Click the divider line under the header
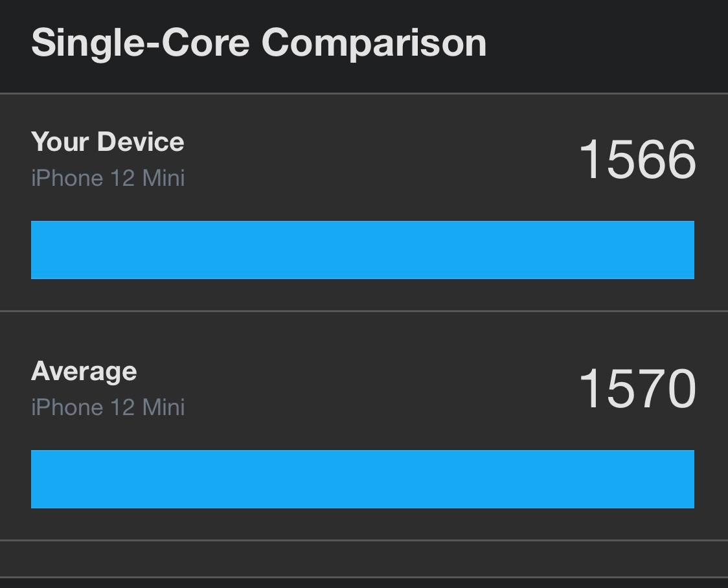 pyautogui.click(x=363, y=93)
